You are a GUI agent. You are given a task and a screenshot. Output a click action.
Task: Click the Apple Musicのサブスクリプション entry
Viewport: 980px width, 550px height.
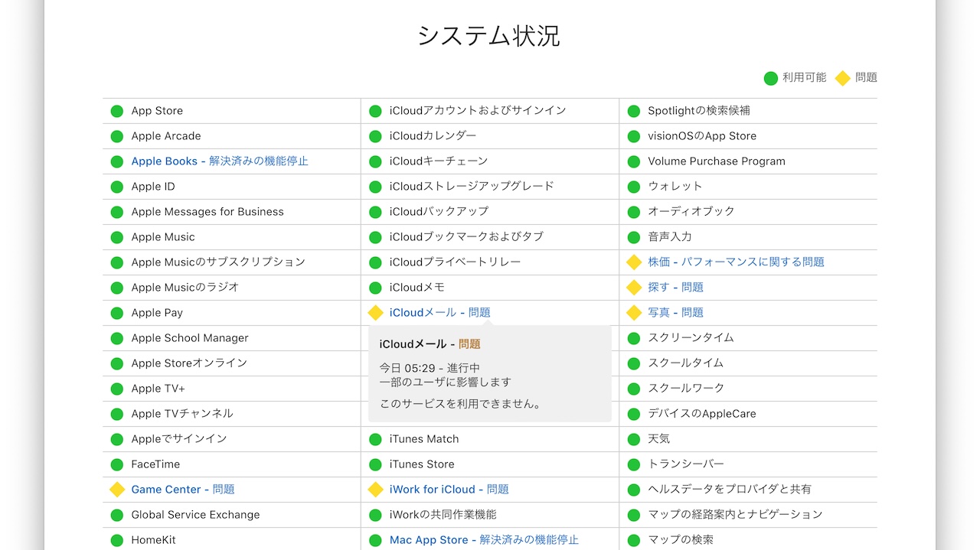218,262
